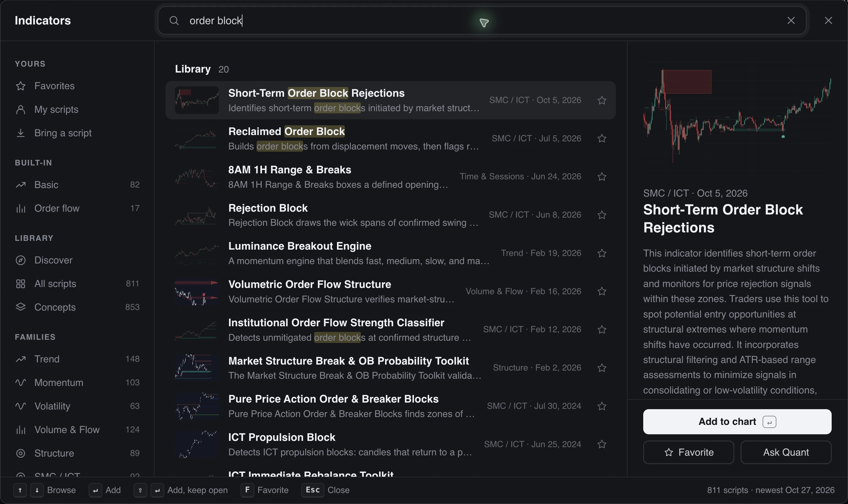This screenshot has height=504, width=848.
Task: Select Volumetric Order Flow Structure result
Action: [390, 291]
